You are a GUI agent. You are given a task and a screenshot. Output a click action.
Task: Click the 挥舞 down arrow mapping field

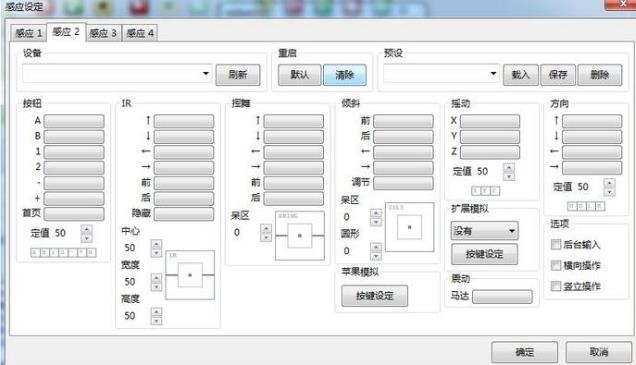tap(294, 136)
